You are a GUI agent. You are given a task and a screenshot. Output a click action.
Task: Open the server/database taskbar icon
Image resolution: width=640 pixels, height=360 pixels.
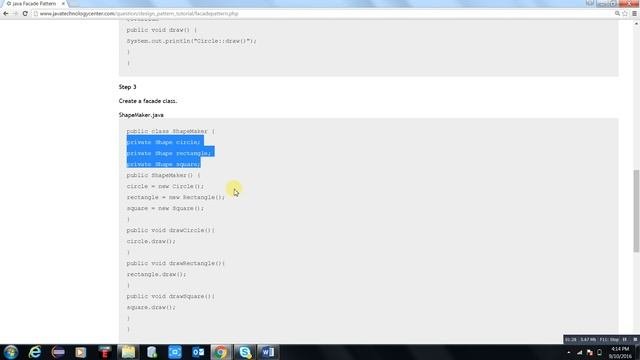coord(152,352)
